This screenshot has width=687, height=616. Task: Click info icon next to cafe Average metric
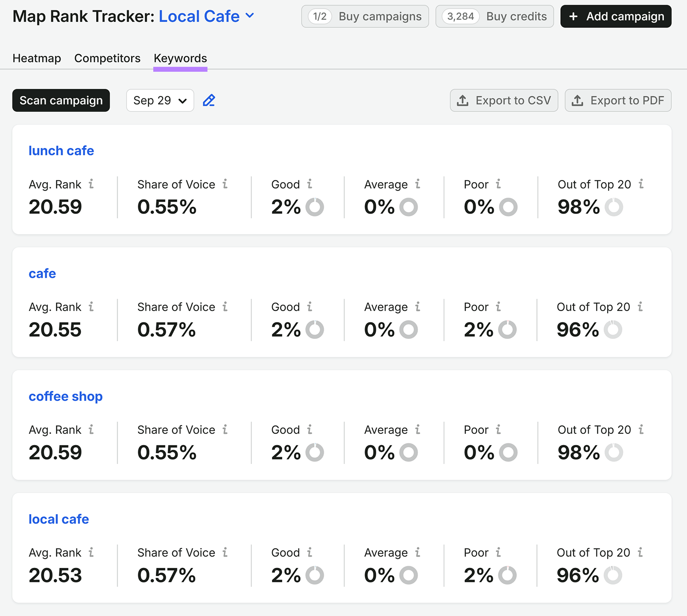[x=418, y=307]
